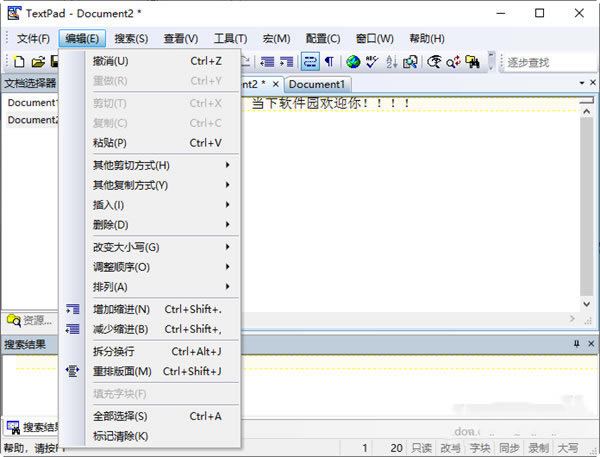Open the 搜索(S) menu
Viewport: 600px width, 457px height.
click(x=131, y=39)
